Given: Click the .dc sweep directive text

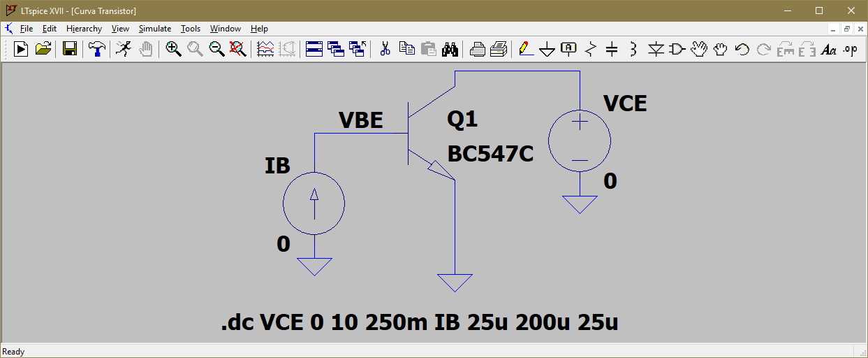Looking at the screenshot, I should tap(419, 322).
